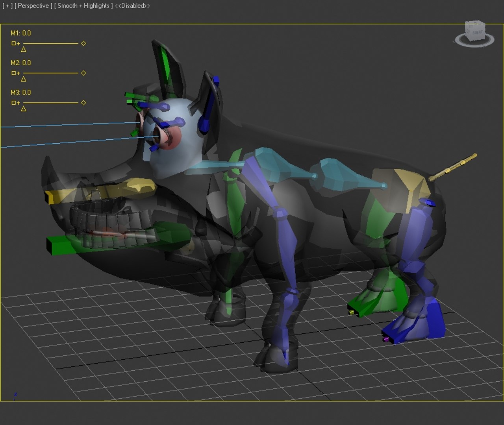The image size is (504, 425).
Task: Click the M1 slider track
Action: pyautogui.click(x=51, y=43)
